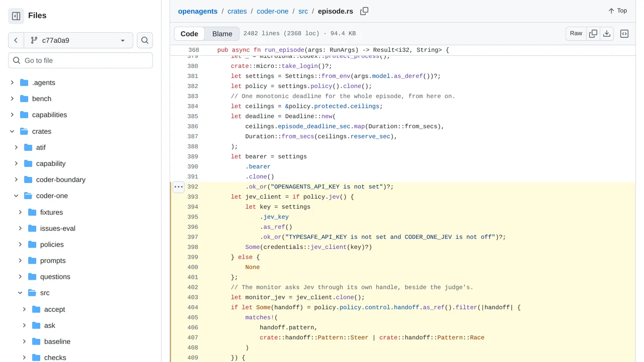The width and height of the screenshot is (644, 362).
Task: Select line number 393
Action: pos(193,197)
